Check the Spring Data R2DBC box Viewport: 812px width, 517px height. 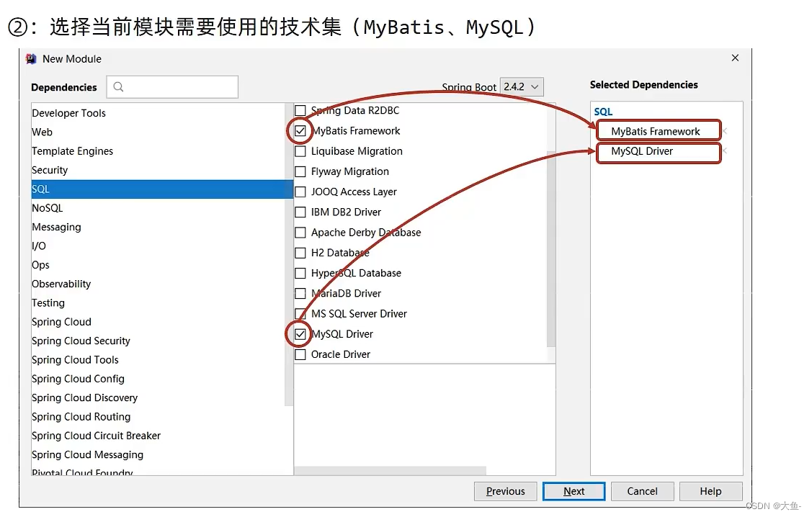300,110
